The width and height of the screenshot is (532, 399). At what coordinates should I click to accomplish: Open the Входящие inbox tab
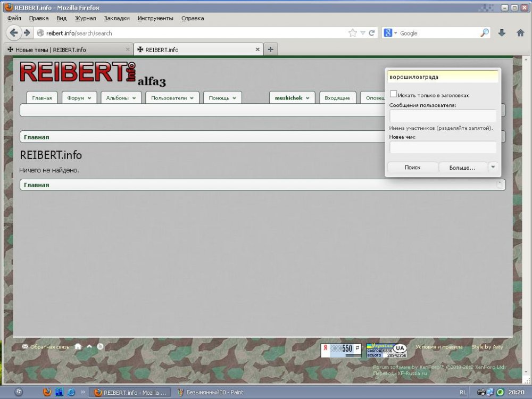(337, 98)
